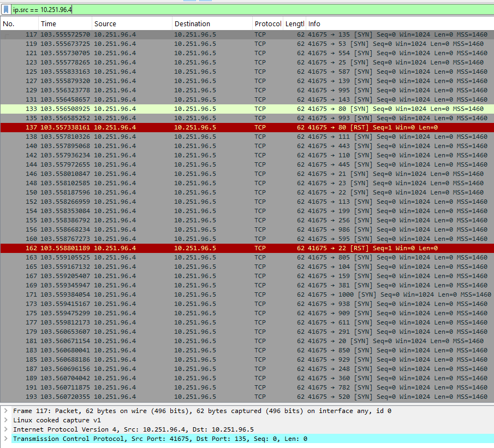Select packet 183 SYN to port 850
This screenshot has width=494, height=448.
point(247,351)
